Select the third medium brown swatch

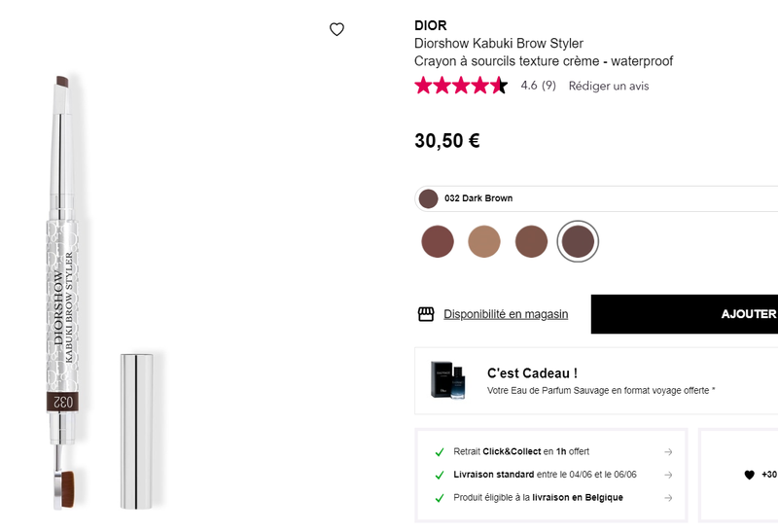(531, 241)
